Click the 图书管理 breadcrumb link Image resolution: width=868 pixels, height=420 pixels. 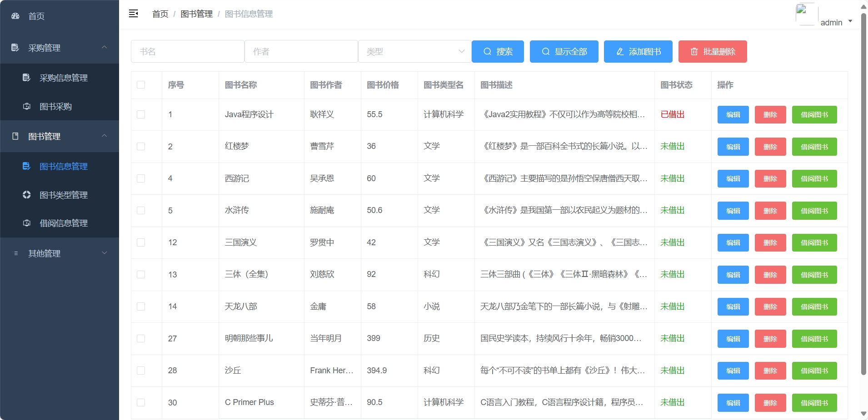pyautogui.click(x=196, y=14)
